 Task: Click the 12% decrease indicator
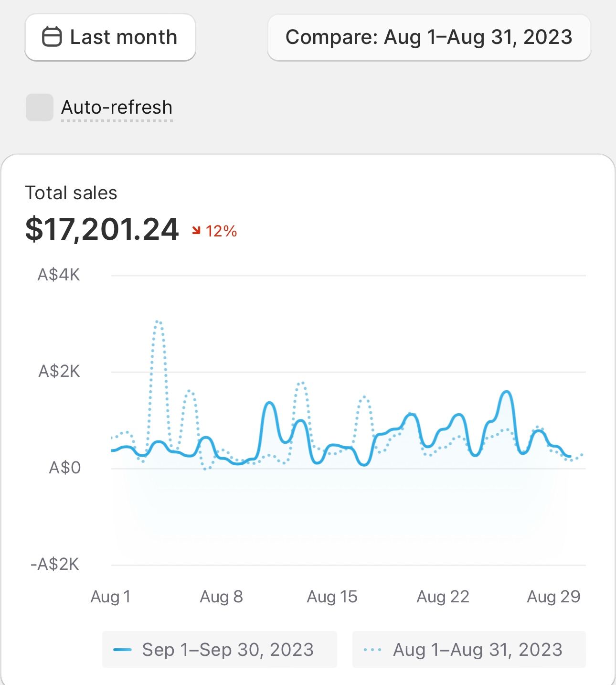click(221, 231)
